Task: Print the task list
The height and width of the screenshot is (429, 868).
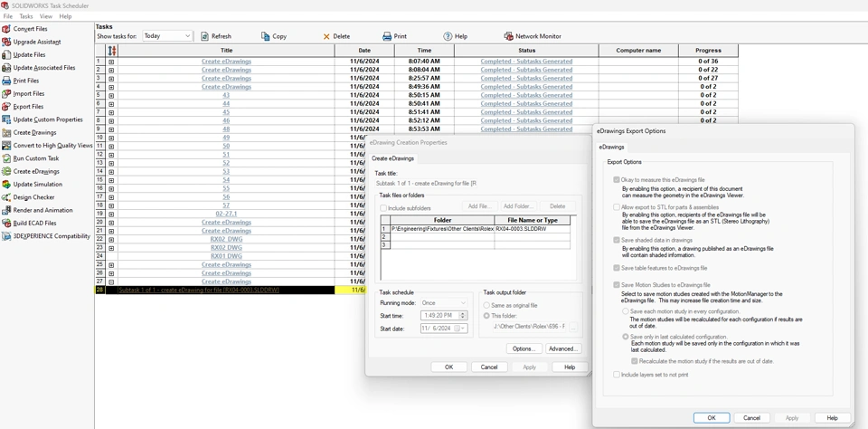Action: pos(395,36)
